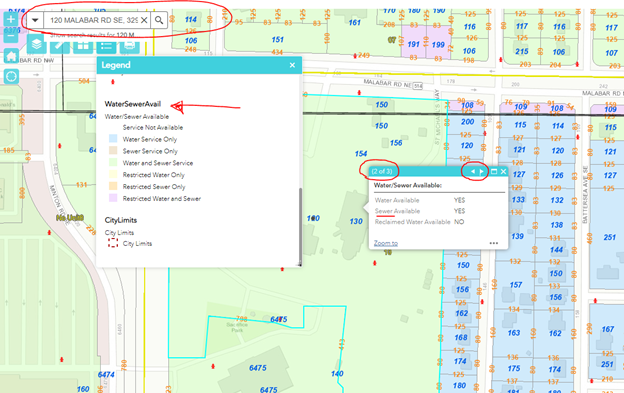Zoom out with the minus button
The height and width of the screenshot is (393, 624).
[x=11, y=36]
